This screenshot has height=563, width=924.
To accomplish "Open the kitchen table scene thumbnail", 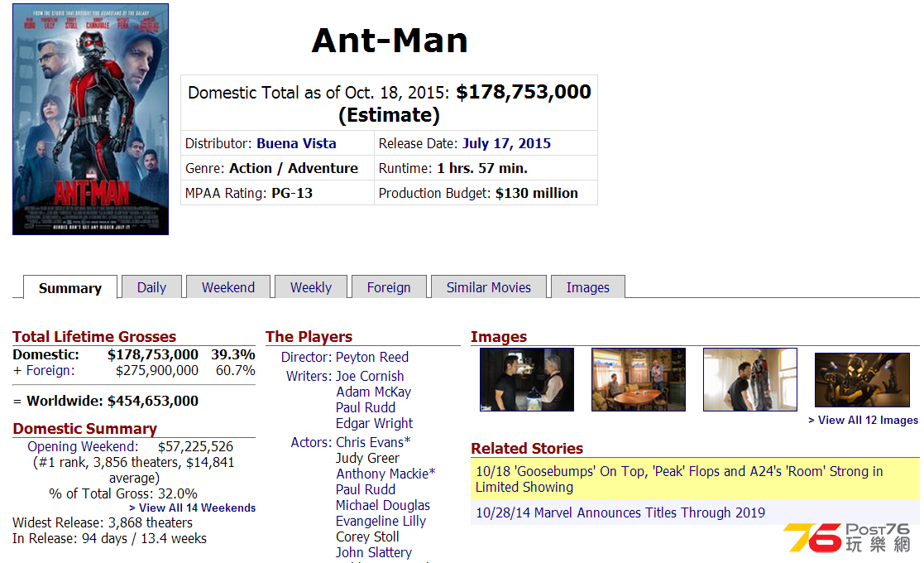I will [x=638, y=380].
